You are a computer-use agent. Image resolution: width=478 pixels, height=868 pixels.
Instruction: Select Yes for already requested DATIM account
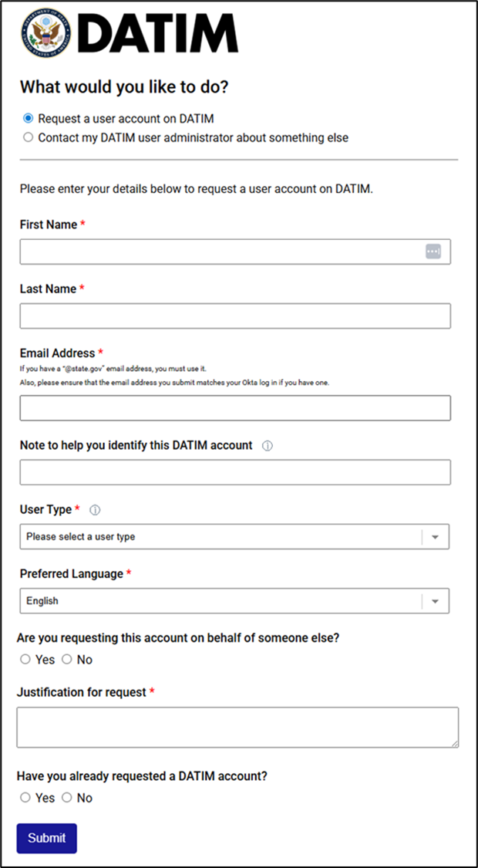tap(25, 798)
